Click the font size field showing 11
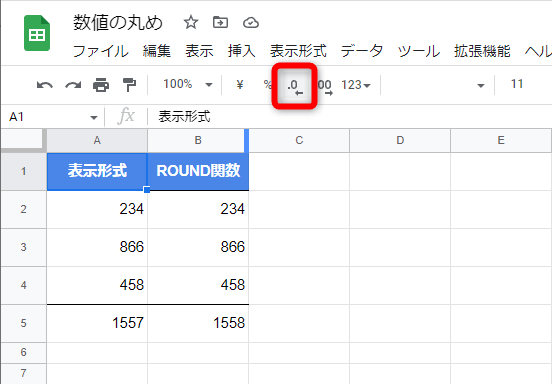This screenshot has width=552, height=384. tap(517, 84)
